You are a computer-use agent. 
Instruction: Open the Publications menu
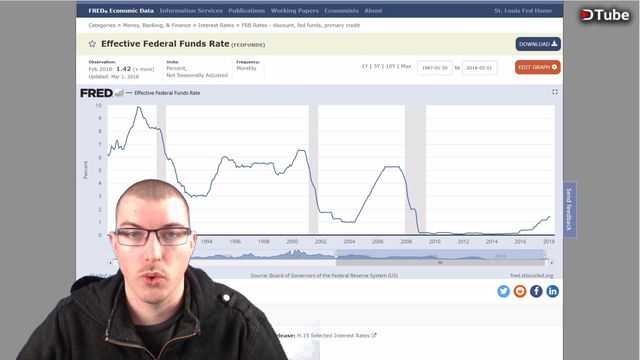pyautogui.click(x=247, y=11)
